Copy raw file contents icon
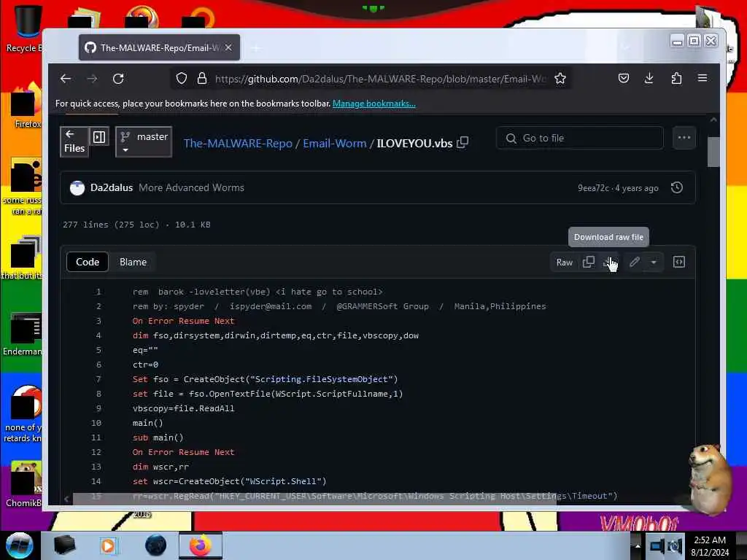This screenshot has width=747, height=560. pos(589,262)
